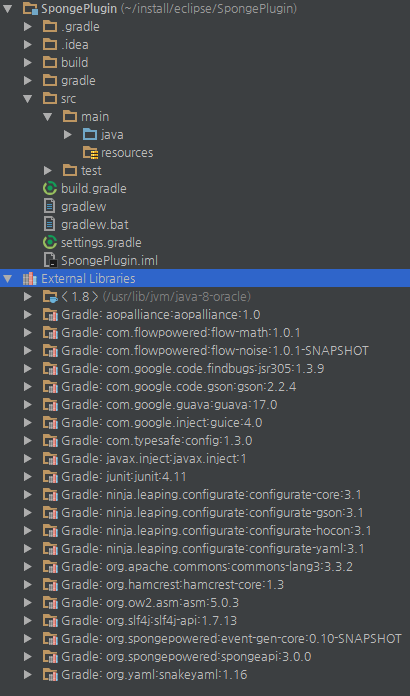Image resolution: width=410 pixels, height=696 pixels.
Task: Select the External Libraries node
Action: [205, 279]
